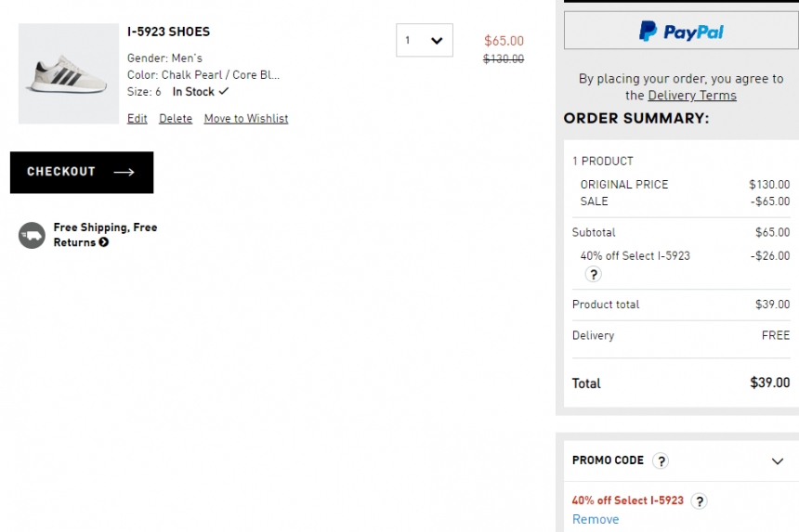Expand the Promo Code section chevron

pos(777,461)
